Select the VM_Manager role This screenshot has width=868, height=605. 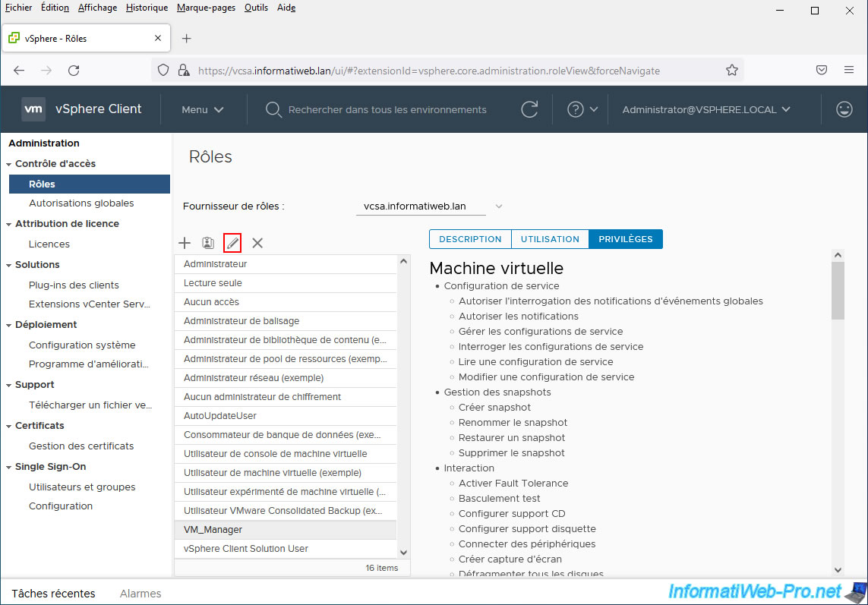286,530
